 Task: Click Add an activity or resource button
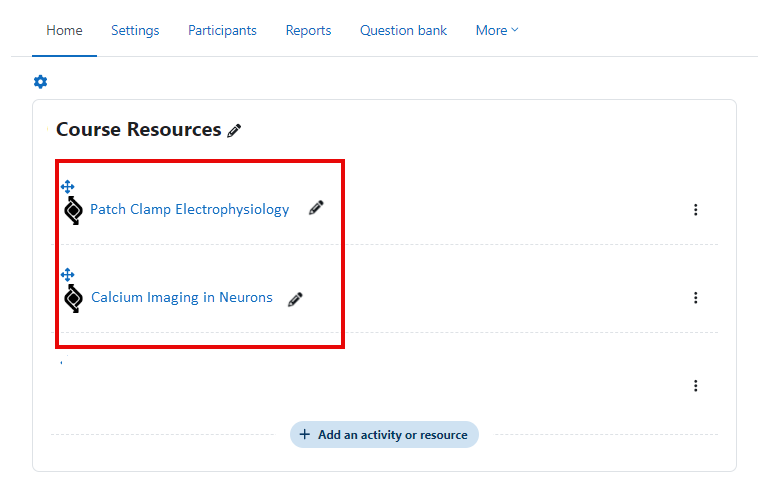[x=384, y=435]
